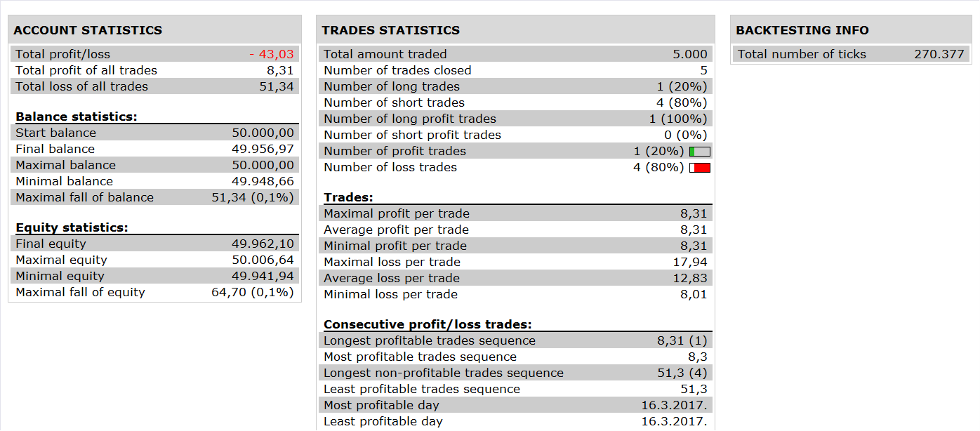
Task: Select the Average profit per trade row
Action: coord(515,230)
